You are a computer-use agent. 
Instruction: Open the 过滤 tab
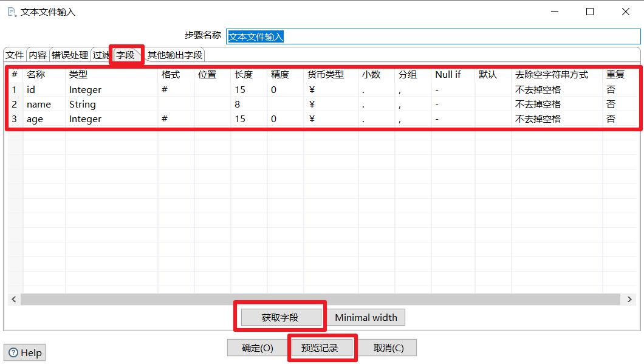101,55
